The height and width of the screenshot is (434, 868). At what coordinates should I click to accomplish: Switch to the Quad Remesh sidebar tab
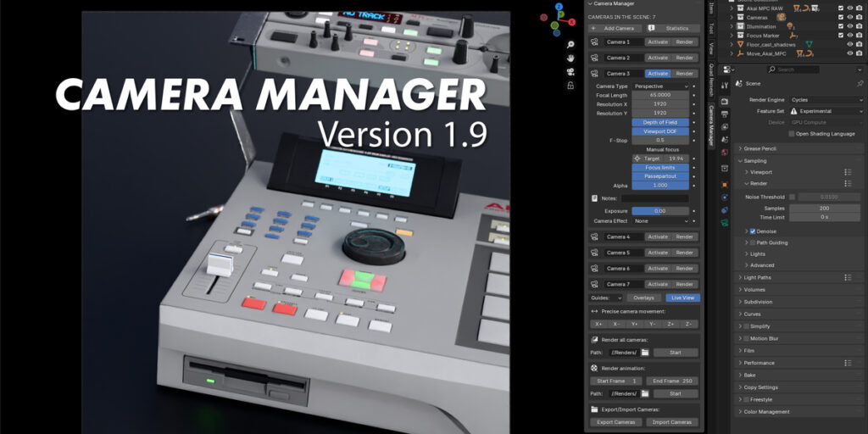[711, 80]
